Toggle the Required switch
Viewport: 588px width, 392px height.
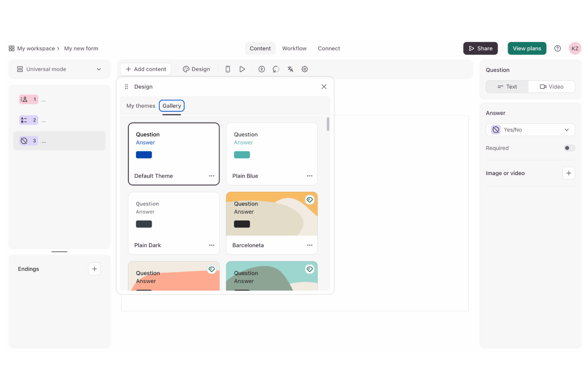point(569,148)
